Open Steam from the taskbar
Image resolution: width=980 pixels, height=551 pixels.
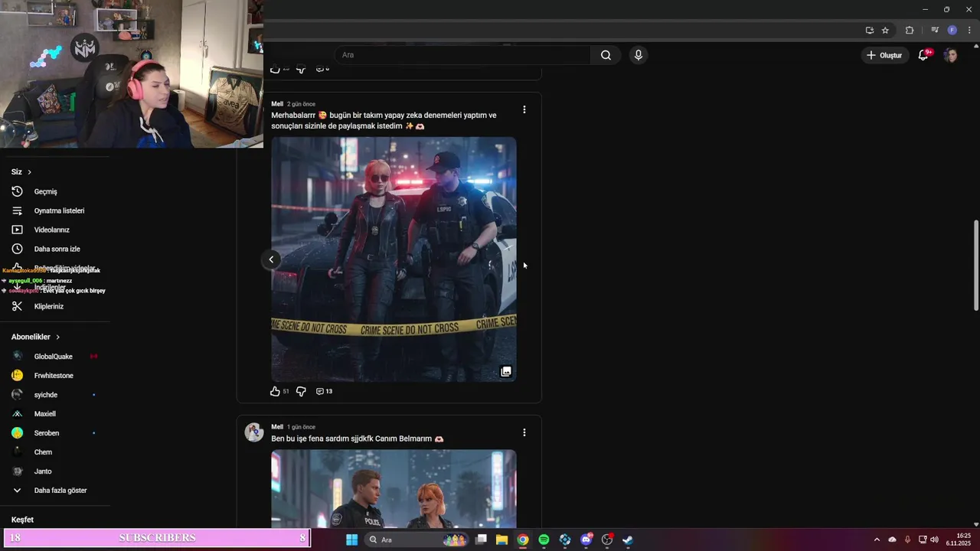(x=628, y=540)
